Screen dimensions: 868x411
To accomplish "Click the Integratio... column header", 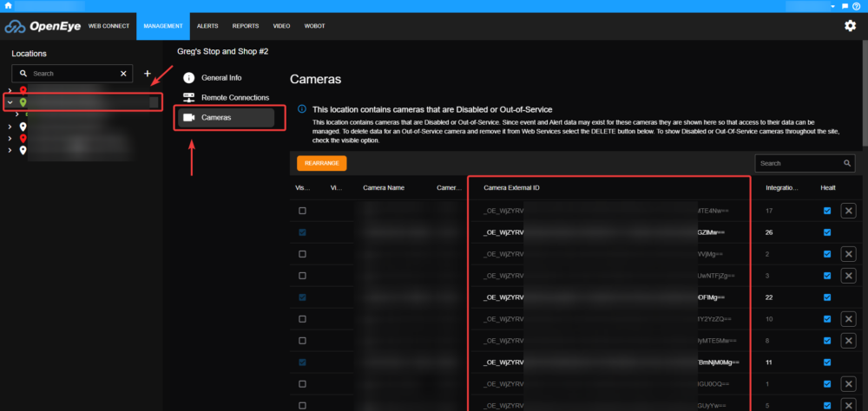I will click(x=782, y=187).
